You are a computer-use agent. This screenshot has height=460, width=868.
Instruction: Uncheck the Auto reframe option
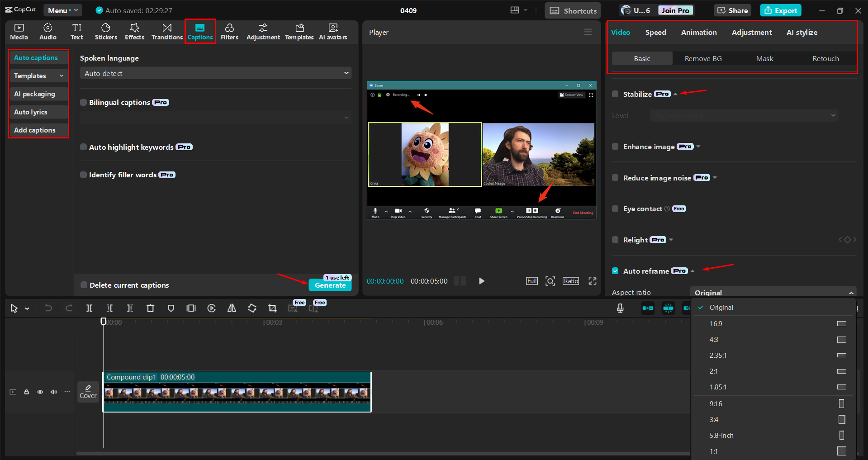click(615, 271)
